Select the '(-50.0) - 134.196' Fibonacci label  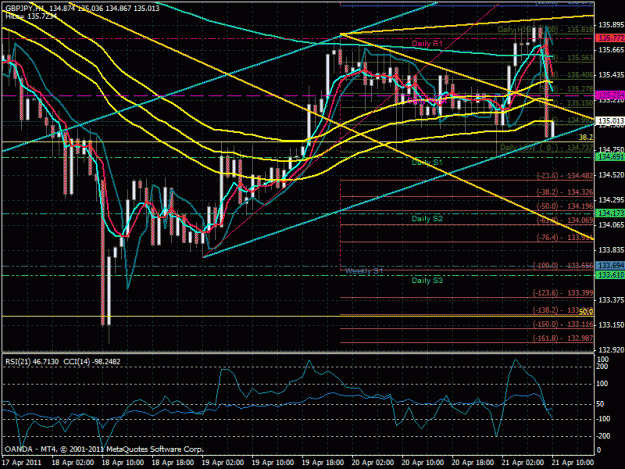pos(565,206)
